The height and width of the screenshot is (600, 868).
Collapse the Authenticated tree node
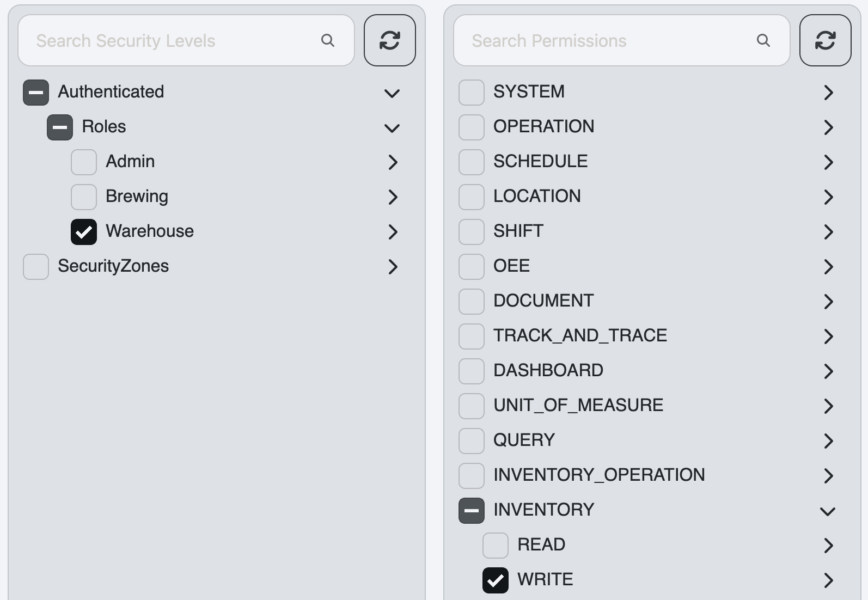tap(392, 93)
